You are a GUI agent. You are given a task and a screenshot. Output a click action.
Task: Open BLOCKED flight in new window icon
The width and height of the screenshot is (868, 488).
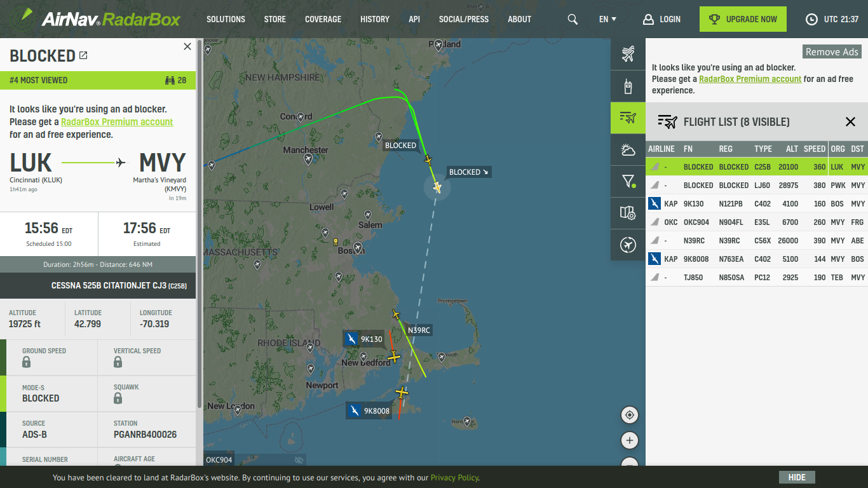pos(83,56)
